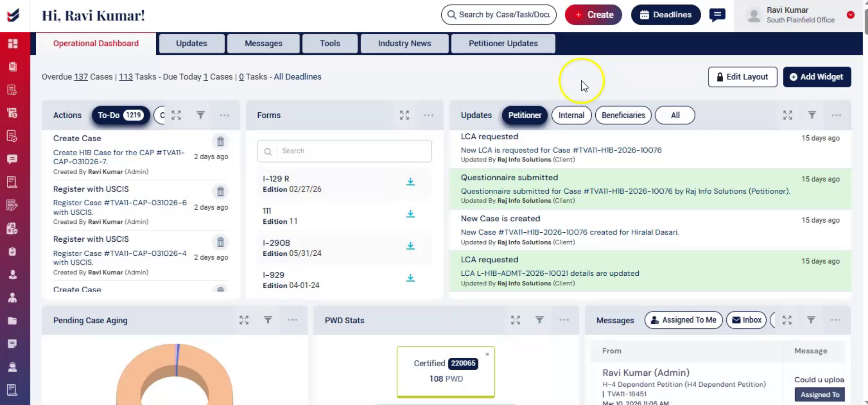Click the Search by Case/Task/Document field
The image size is (868, 405).
(x=499, y=15)
